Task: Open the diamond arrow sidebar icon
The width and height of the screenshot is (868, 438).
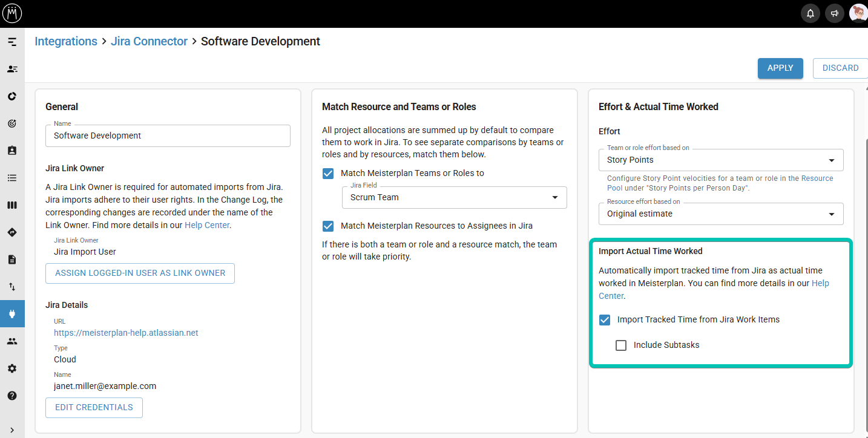Action: pos(12,232)
